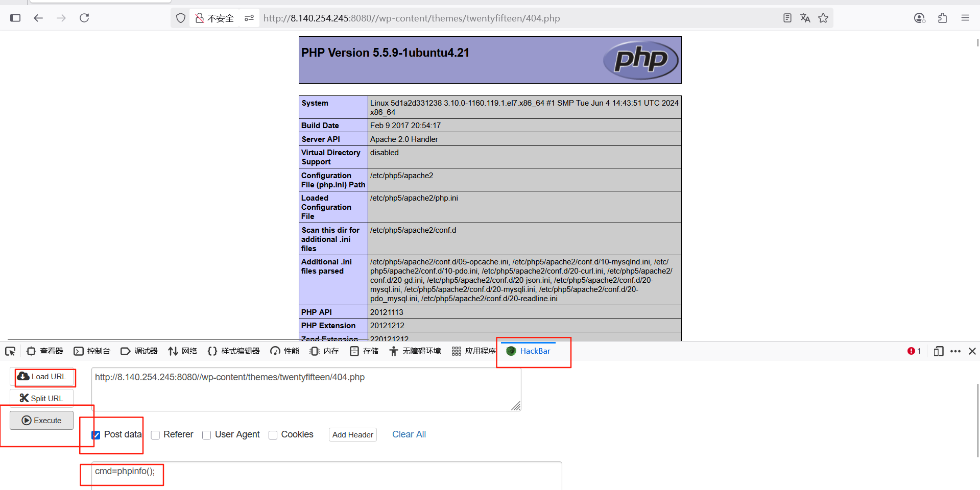The image size is (980, 490).
Task: Click the Split URL button
Action: click(42, 398)
